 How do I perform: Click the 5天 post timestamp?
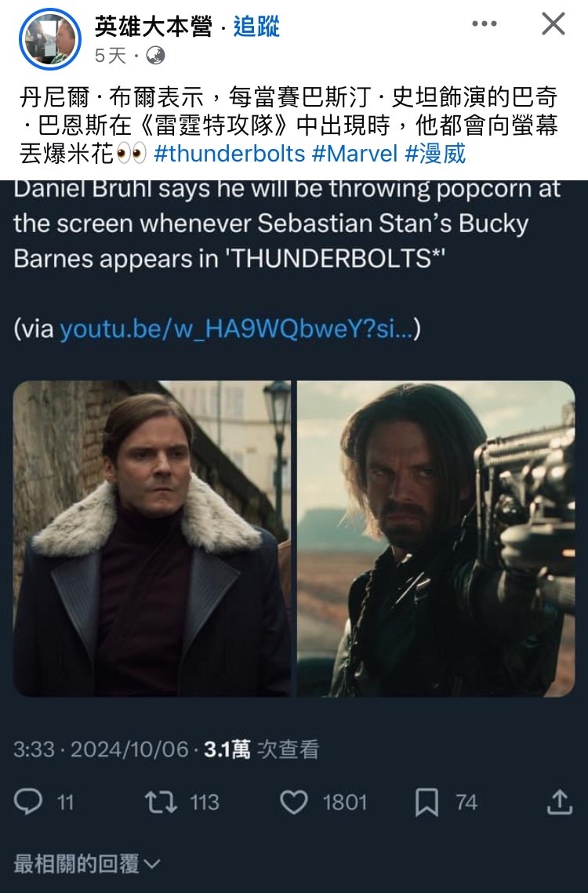[110, 55]
